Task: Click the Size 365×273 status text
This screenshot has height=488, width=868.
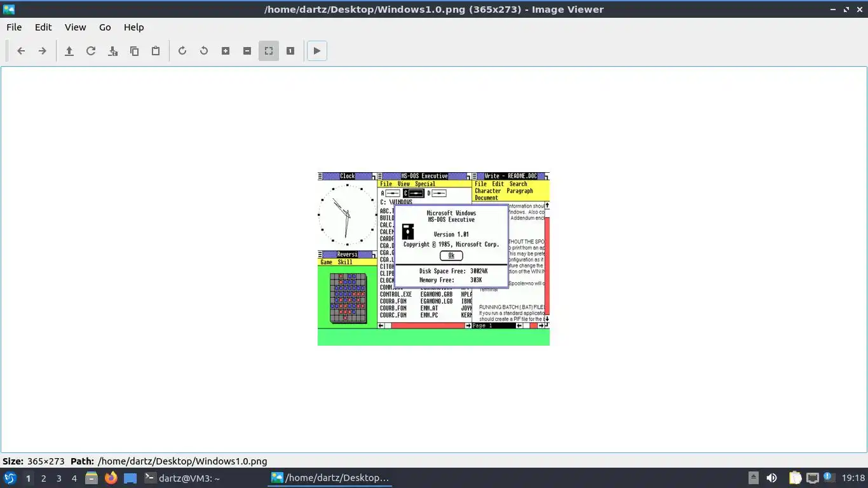Action: 34,461
